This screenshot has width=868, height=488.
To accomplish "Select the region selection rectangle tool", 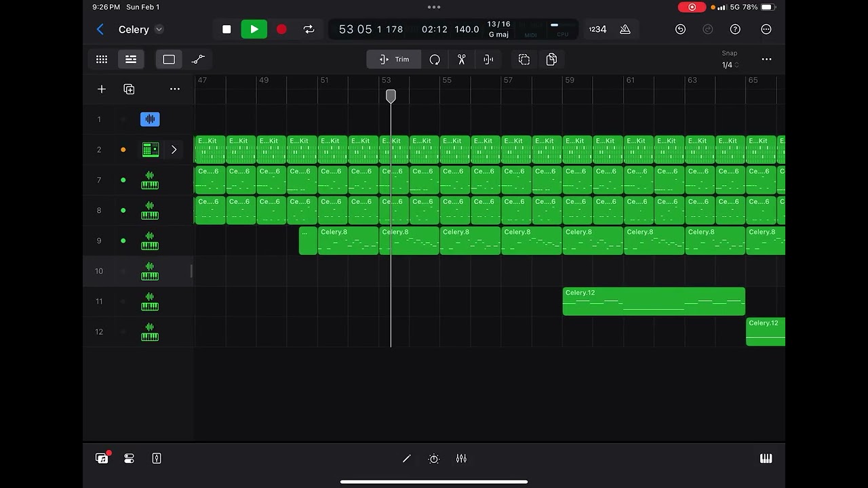I will [x=169, y=60].
